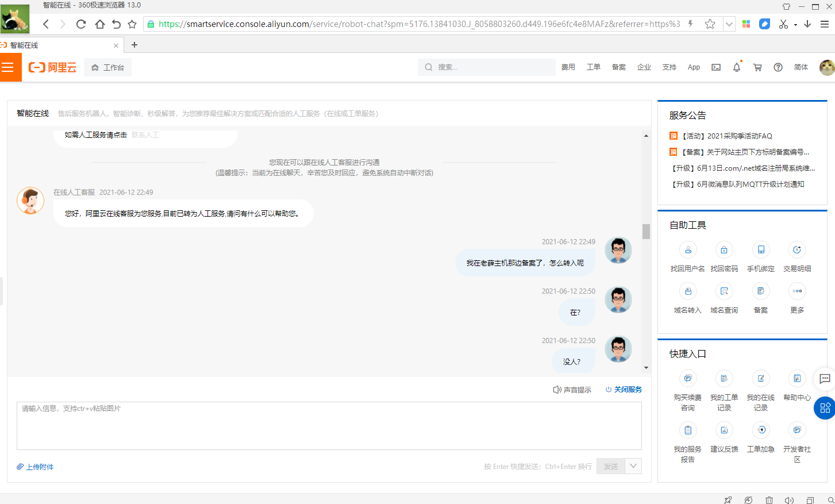This screenshot has width=835, height=504.
Task: Open the 费用 menu in header
Action: pyautogui.click(x=568, y=67)
